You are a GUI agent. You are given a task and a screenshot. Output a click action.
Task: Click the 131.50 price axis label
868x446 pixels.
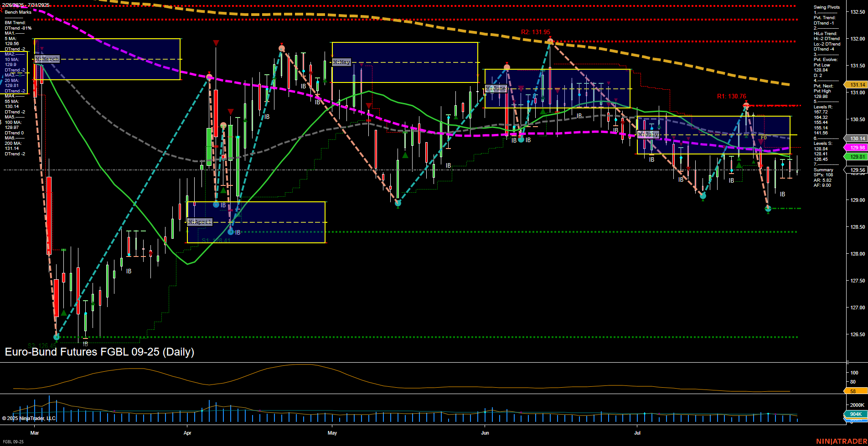(858, 66)
